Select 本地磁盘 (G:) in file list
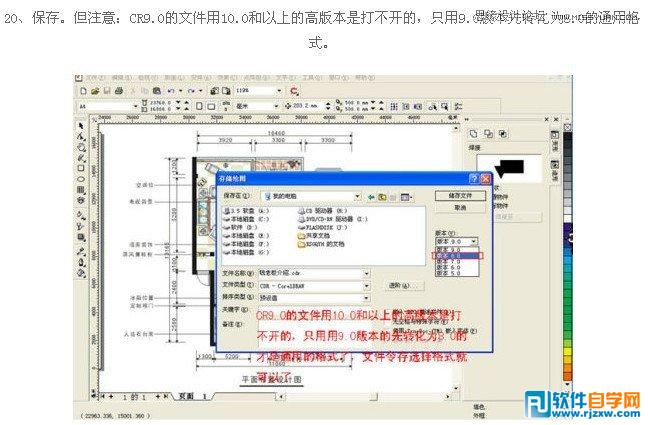The image size is (648, 425). click(246, 252)
